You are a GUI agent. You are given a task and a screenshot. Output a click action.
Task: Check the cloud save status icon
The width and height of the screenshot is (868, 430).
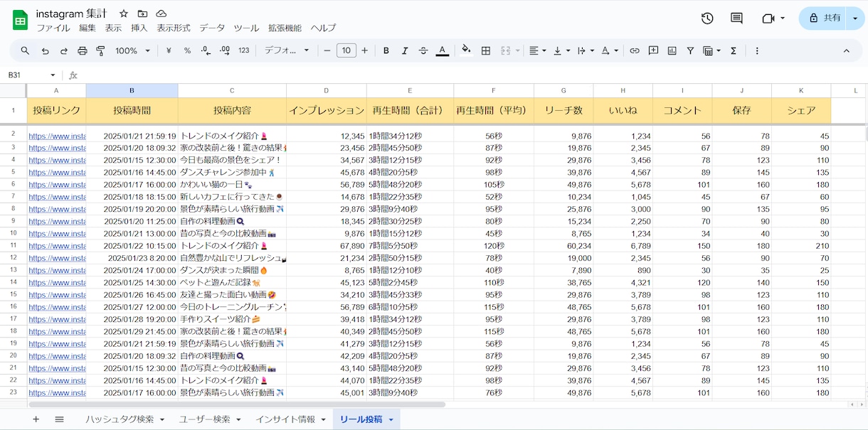click(161, 14)
